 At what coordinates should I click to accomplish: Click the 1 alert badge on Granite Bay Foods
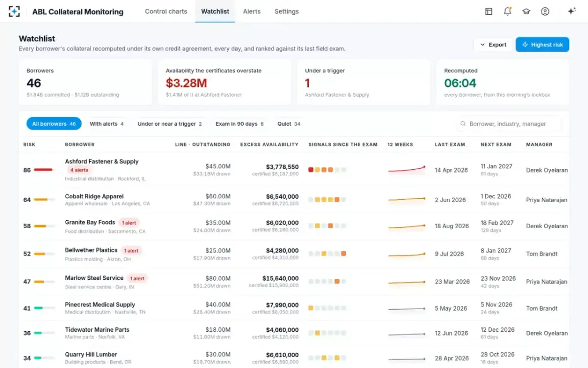click(x=129, y=223)
